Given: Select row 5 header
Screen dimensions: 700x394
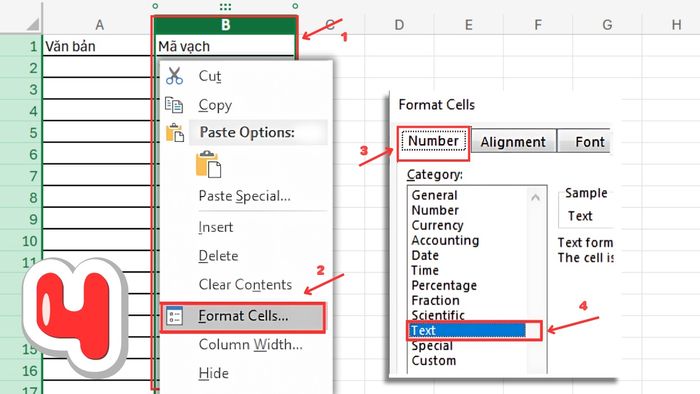Looking at the screenshot, I should 21,133.
